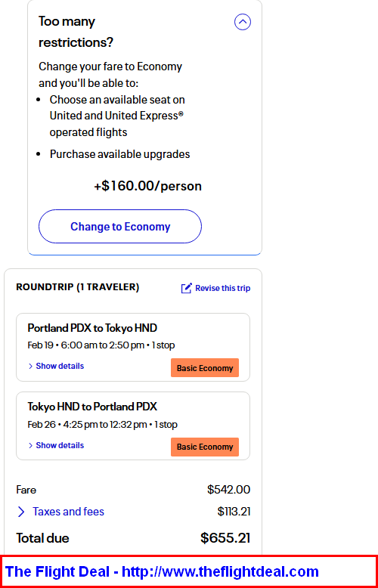
Task: Click the small chevron before outbound Show details
Action: tap(30, 366)
